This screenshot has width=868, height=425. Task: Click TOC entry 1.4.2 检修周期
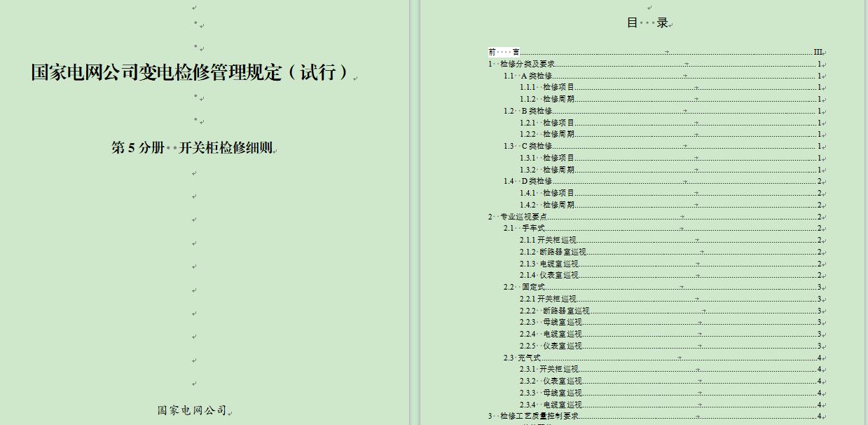(671, 205)
